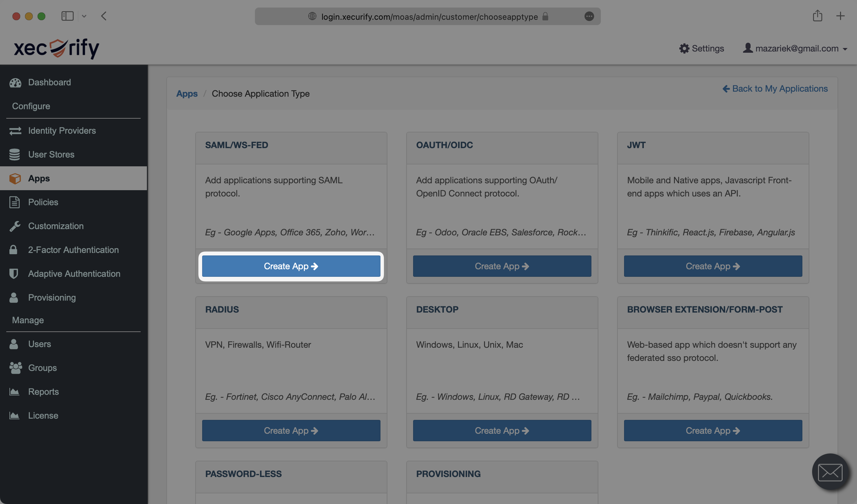The height and width of the screenshot is (504, 857).
Task: Open the 2-Factor Authentication lock icon
Action: [x=13, y=250]
